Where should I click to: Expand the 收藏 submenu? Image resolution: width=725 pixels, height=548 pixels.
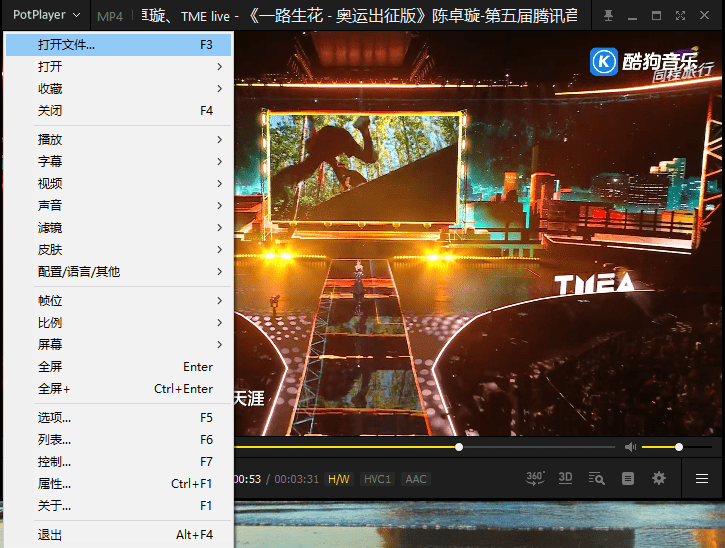(x=118, y=89)
